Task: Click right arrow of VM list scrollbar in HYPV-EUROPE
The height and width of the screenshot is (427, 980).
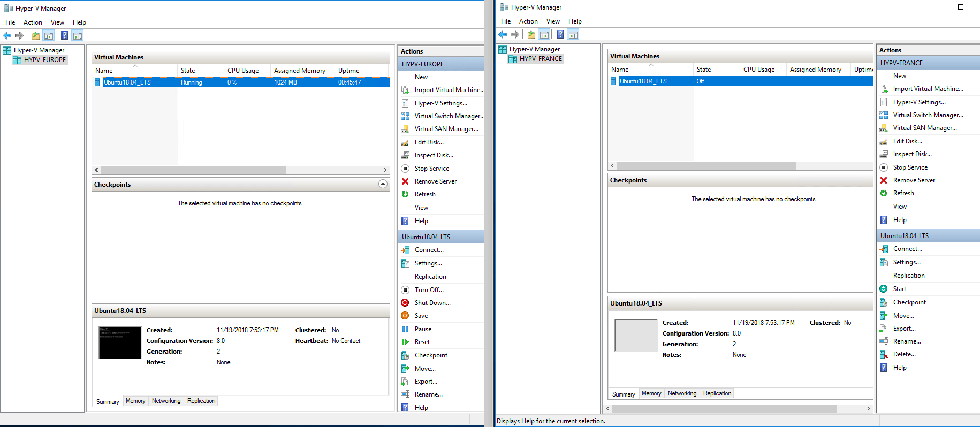Action: click(385, 170)
